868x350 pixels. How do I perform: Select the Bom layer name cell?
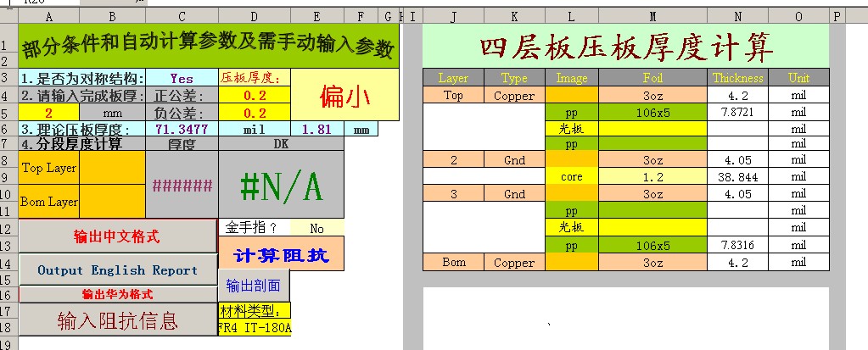tap(453, 262)
